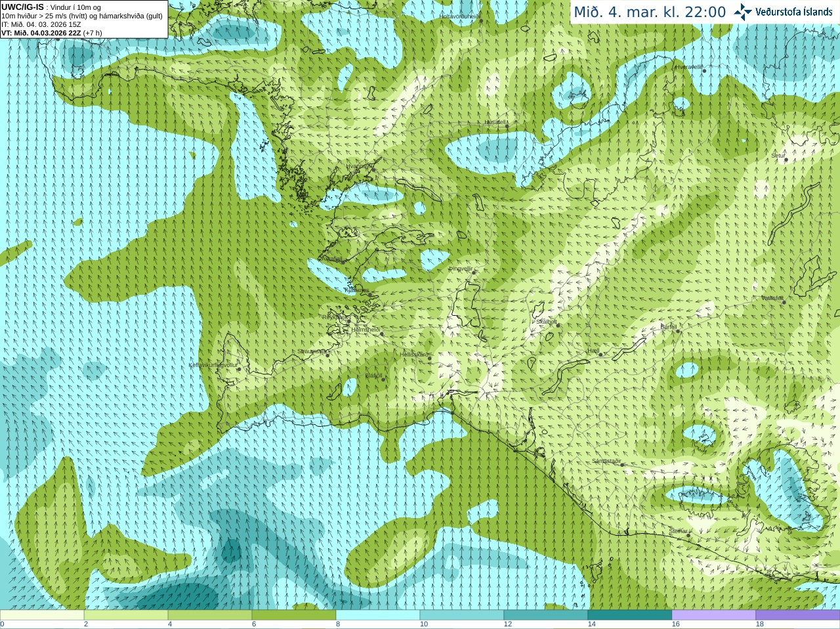This screenshot has height=629, width=840.
Task: Select the Bláfjöll station label
Action: tap(373, 376)
